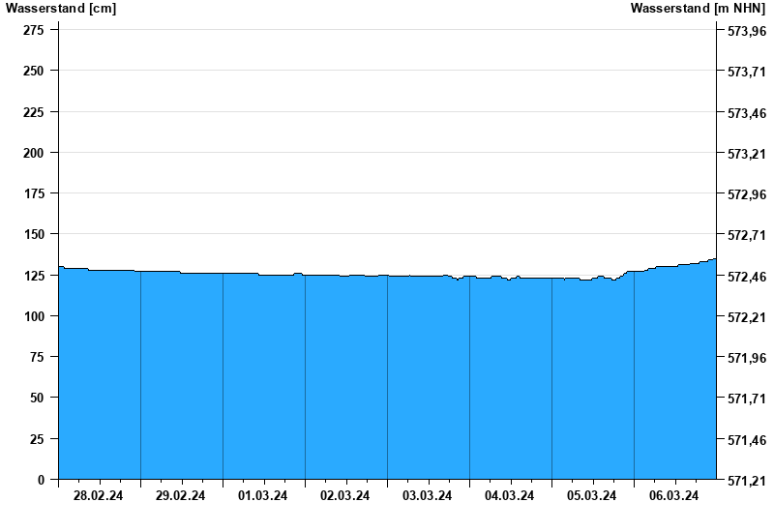Click the 275 tick on left axis

(33, 30)
